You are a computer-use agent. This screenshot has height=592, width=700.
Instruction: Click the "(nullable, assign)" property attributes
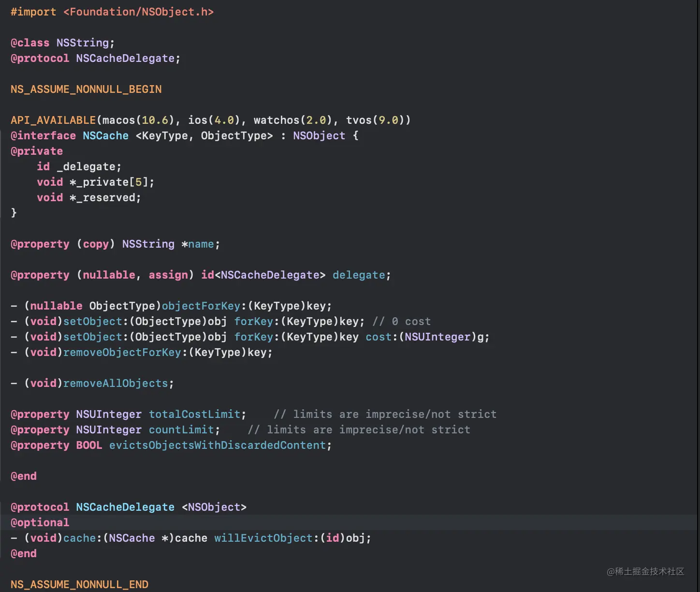pos(135,275)
